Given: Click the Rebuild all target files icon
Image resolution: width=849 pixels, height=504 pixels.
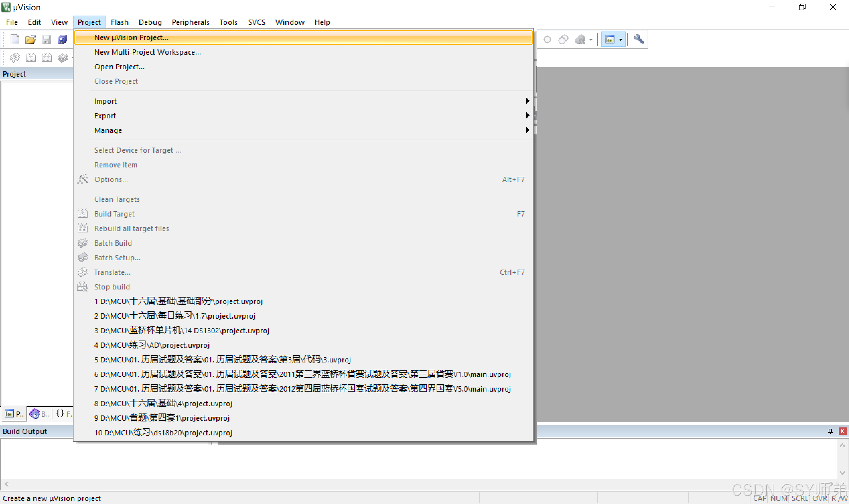Looking at the screenshot, I should click(x=83, y=228).
